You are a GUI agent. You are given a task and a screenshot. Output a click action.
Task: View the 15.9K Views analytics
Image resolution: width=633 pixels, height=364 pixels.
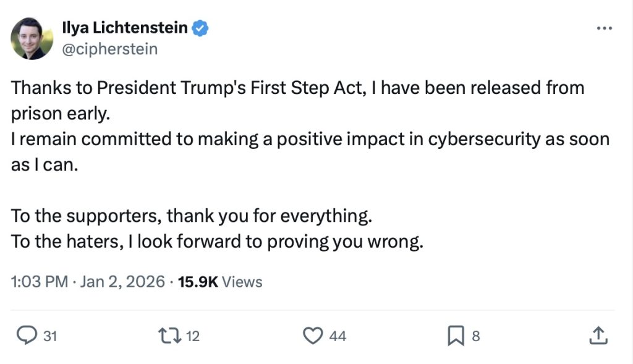(x=220, y=282)
